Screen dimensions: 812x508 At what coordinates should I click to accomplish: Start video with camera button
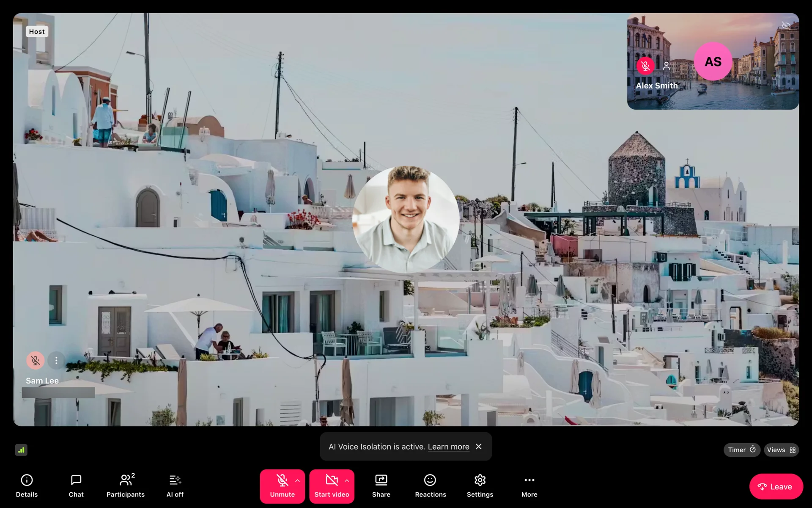(x=331, y=486)
